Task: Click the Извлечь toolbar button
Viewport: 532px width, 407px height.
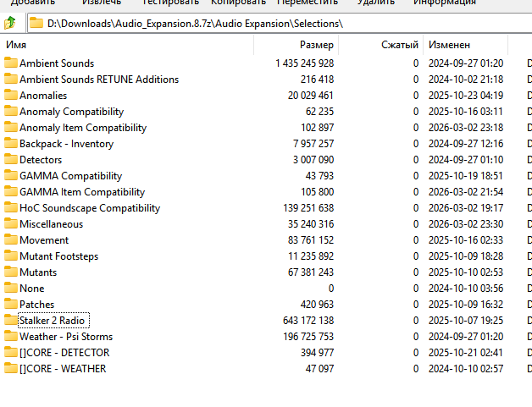Action: click(102, 3)
